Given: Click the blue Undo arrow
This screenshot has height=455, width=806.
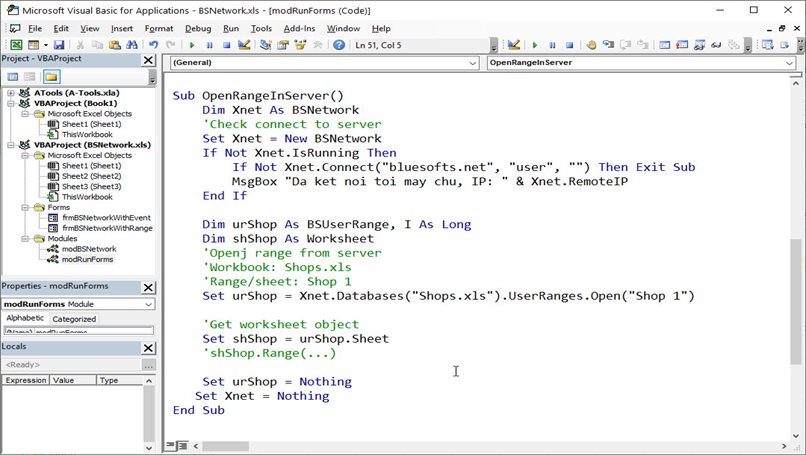Looking at the screenshot, I should point(153,45).
